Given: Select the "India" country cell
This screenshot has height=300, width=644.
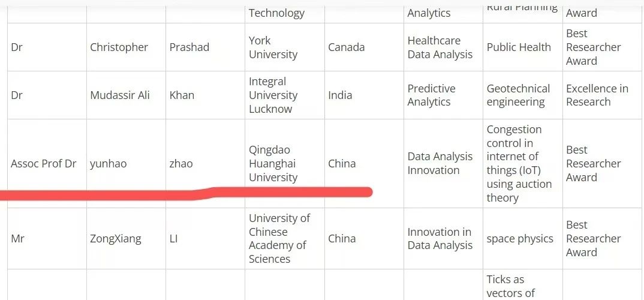Looking at the screenshot, I should [340, 95].
